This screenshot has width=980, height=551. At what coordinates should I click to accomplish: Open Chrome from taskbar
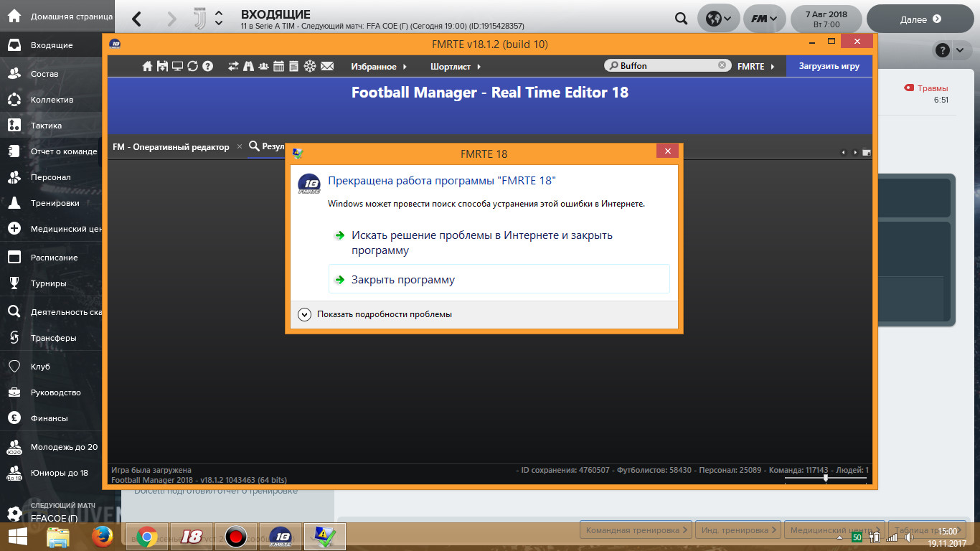(x=147, y=536)
